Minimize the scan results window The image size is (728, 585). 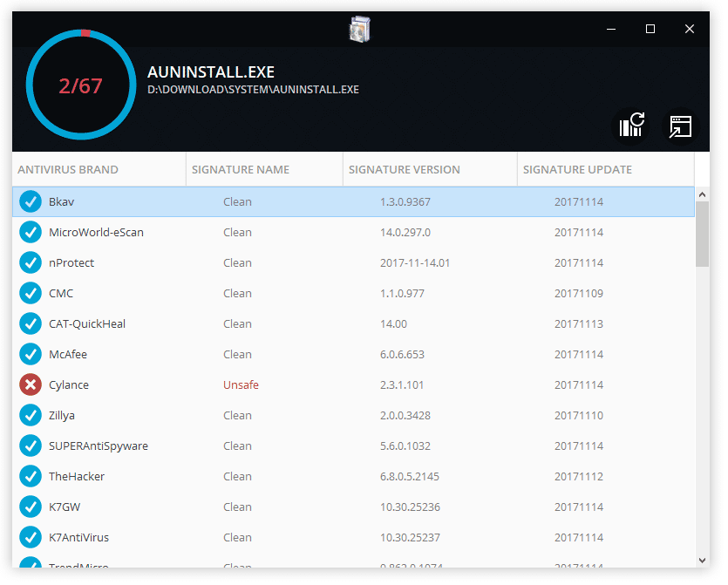pyautogui.click(x=611, y=29)
